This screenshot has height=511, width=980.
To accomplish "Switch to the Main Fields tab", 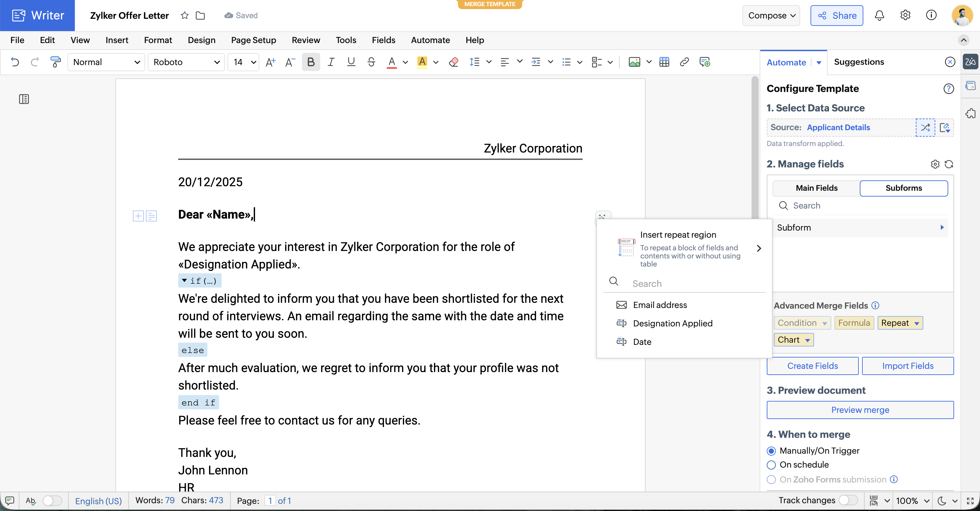I will [816, 188].
